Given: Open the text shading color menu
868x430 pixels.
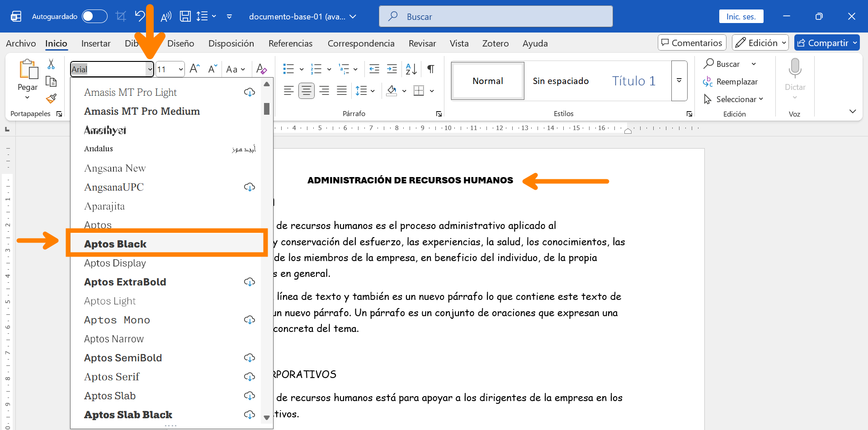Looking at the screenshot, I should (x=404, y=90).
